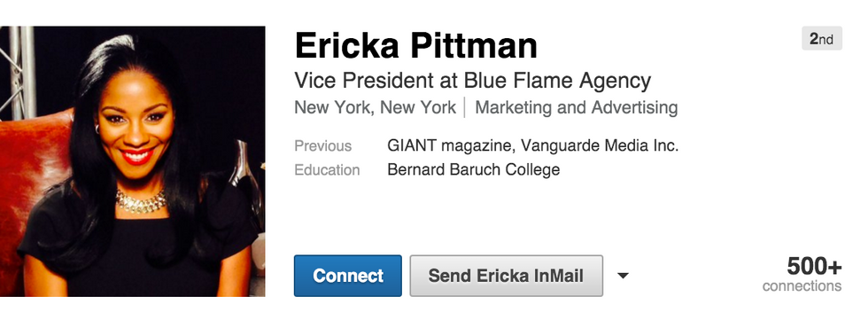Click the divider between location and industry
The width and height of the screenshot is (868, 320).
point(465,107)
